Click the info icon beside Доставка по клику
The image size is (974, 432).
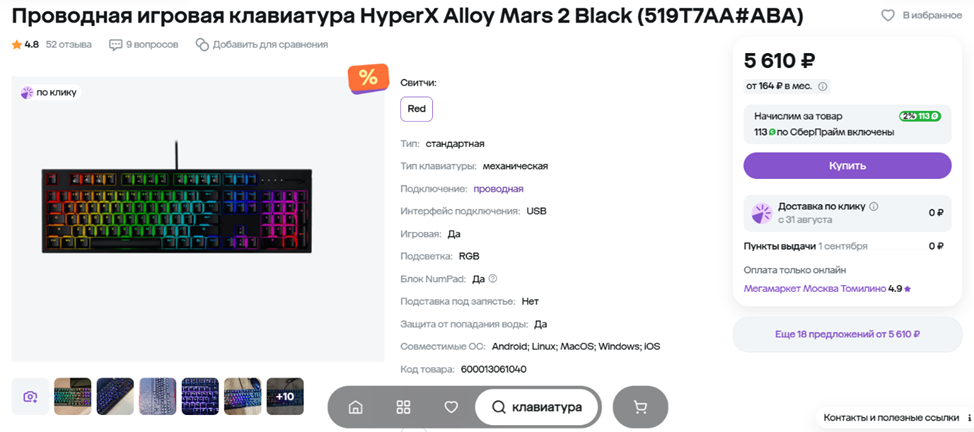pyautogui.click(x=874, y=206)
